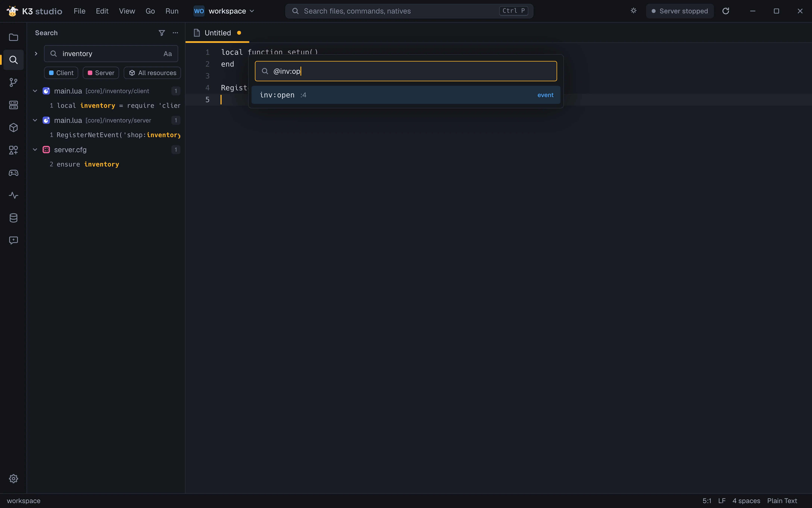
Task: Open the Source Control branch icon
Action: coord(13,82)
